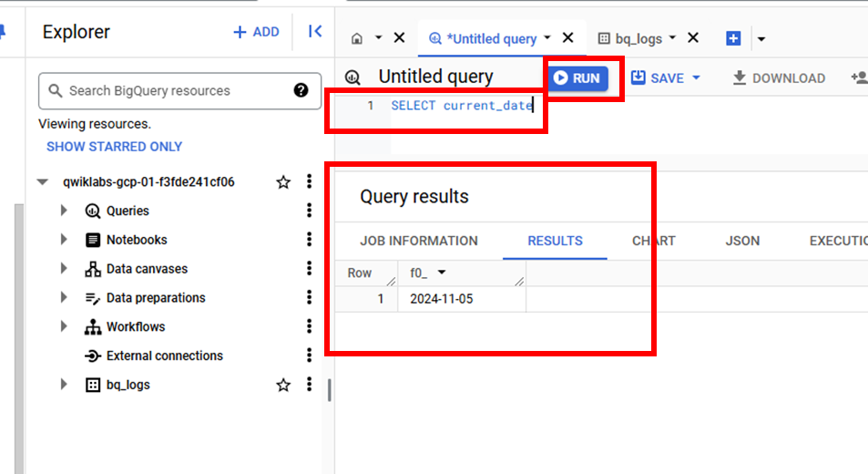Switch to the bq_logs tab
The image size is (868, 474).
tap(630, 38)
